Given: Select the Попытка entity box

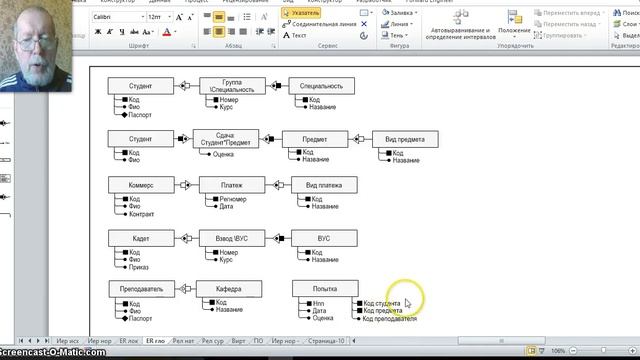Looking at the screenshot, I should (325, 289).
